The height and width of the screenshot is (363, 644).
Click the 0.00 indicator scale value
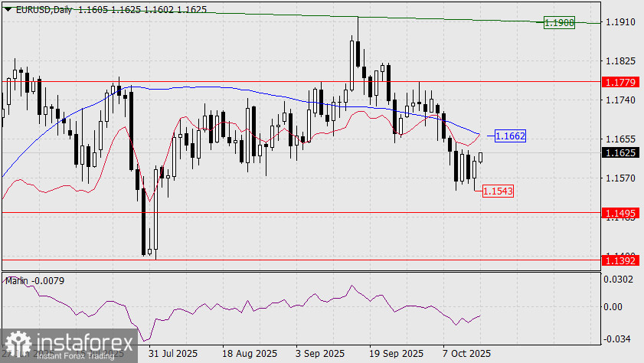[x=613, y=307]
